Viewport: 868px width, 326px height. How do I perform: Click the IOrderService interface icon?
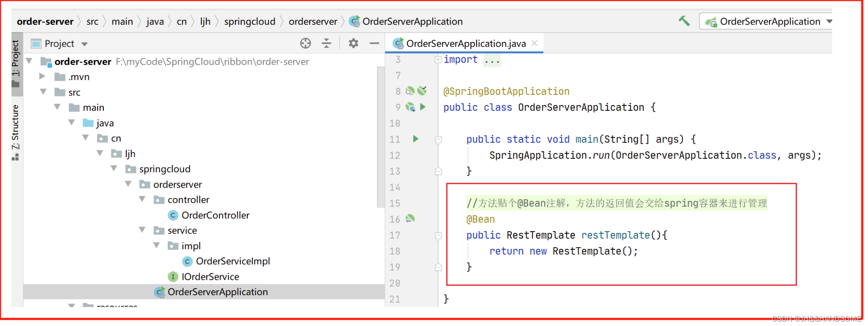click(x=173, y=277)
